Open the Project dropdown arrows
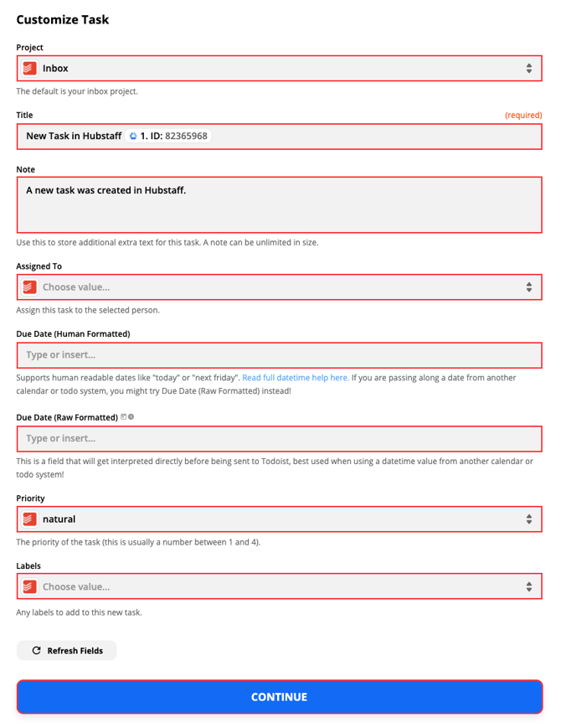Viewport: 561px width, 728px height. coord(528,68)
